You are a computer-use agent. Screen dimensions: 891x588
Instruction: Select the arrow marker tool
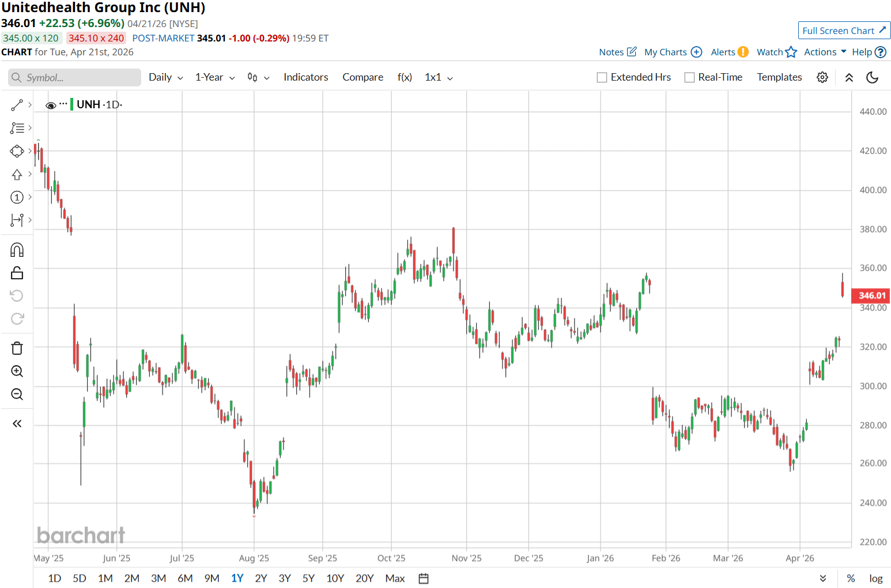point(17,174)
